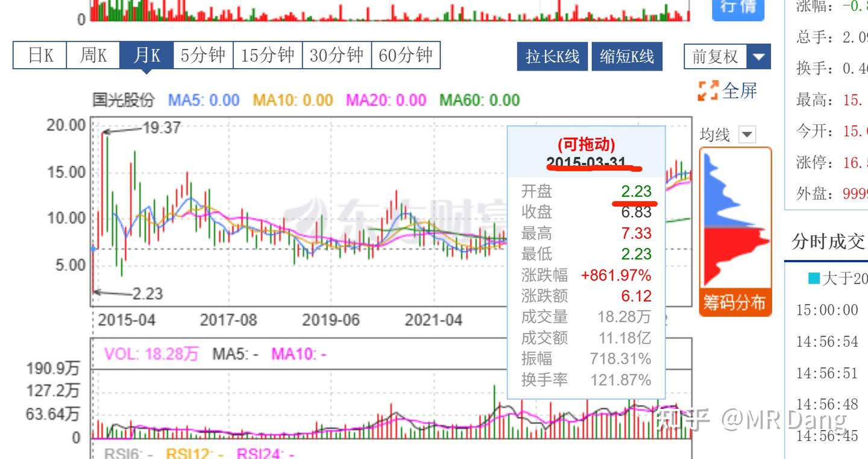
Task: Open the 前复权 adjustment dropdown
Action: pos(758,57)
